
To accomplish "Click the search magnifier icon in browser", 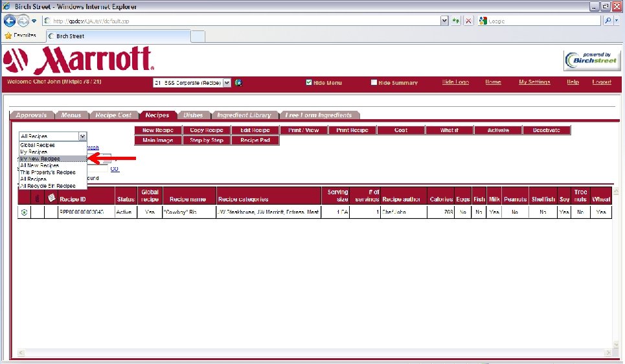I will (608, 21).
